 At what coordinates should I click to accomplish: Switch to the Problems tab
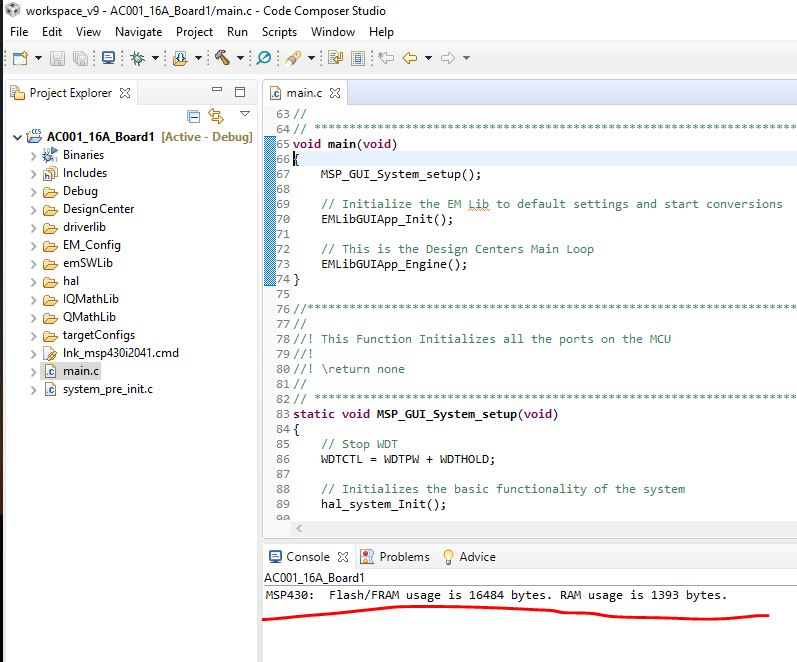pyautogui.click(x=403, y=557)
